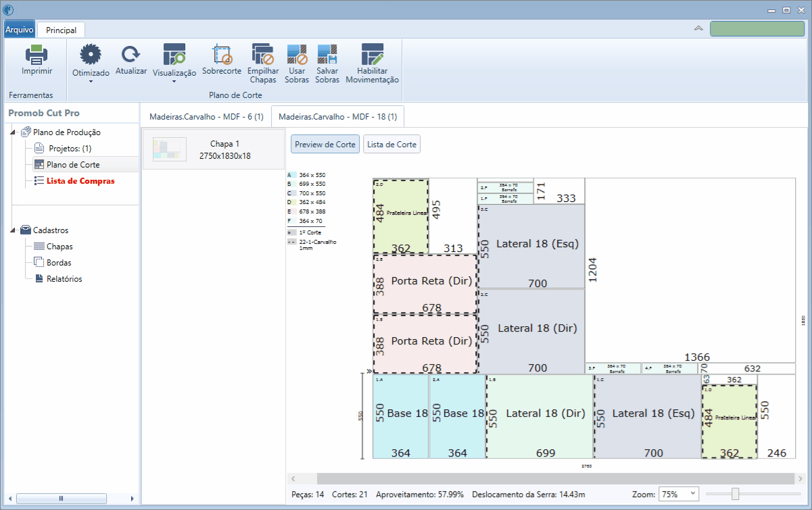The width and height of the screenshot is (812, 510).
Task: Click the Imprimir printer icon
Action: (37, 55)
